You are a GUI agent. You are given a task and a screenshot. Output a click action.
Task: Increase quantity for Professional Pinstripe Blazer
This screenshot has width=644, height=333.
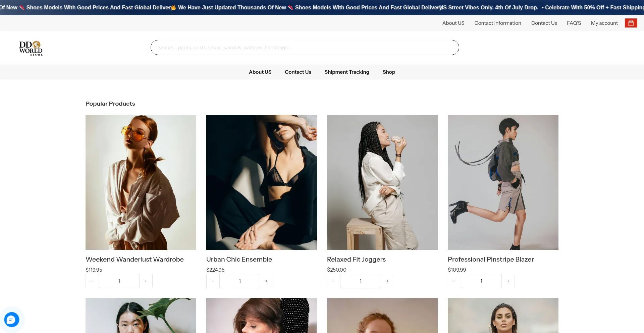click(508, 281)
